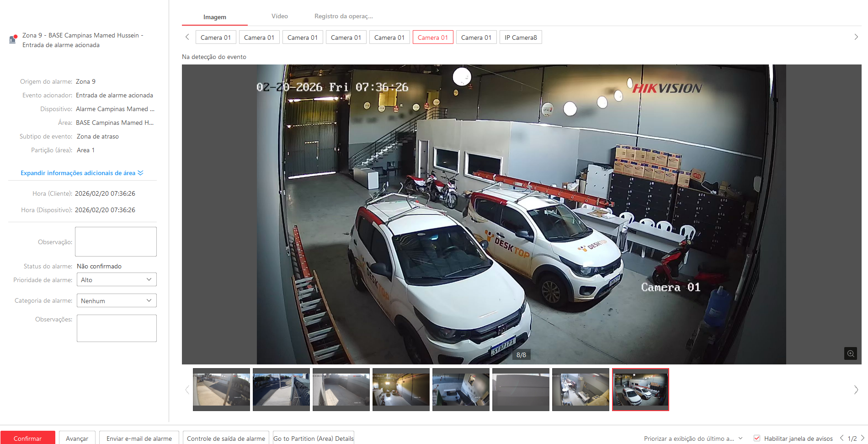Toggle Habilitar janela de avisos checkbox
The image size is (868, 444).
[x=757, y=438]
